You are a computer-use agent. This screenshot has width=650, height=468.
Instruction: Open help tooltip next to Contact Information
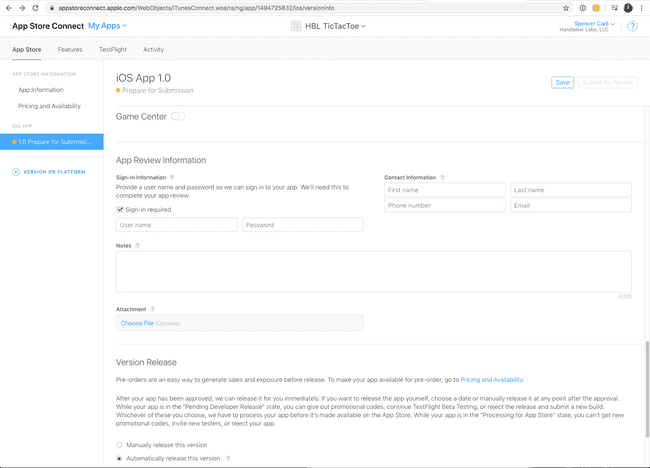(442, 177)
